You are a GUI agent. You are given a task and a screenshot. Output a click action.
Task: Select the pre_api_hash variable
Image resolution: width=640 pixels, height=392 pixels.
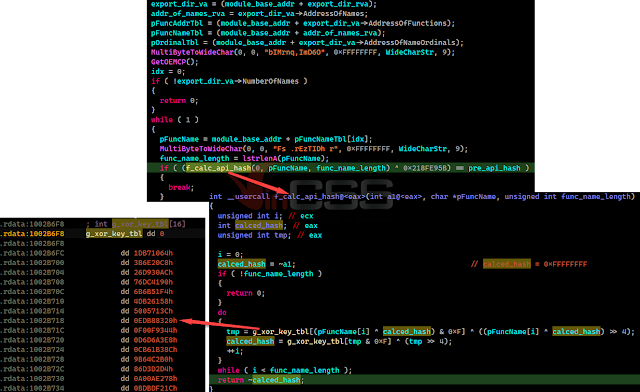point(494,168)
